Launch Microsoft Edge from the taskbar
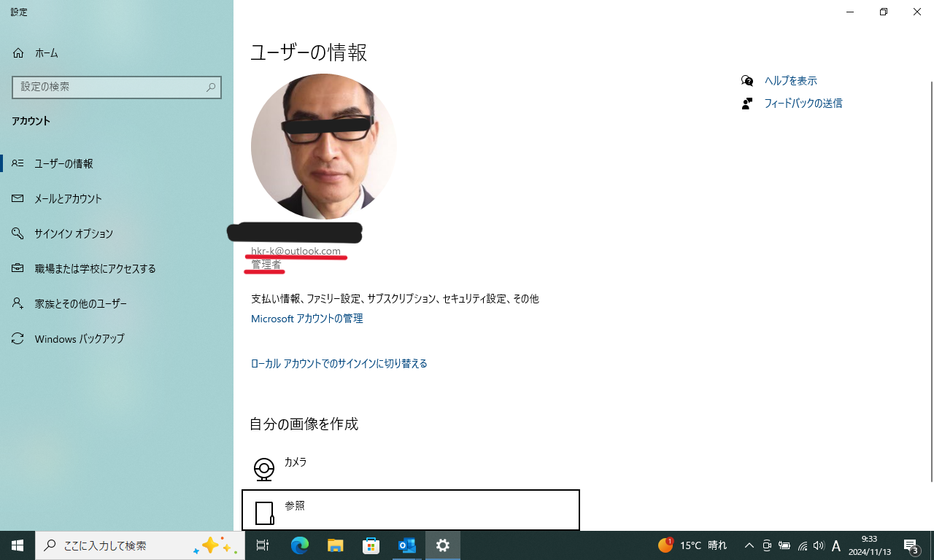The height and width of the screenshot is (560, 934). point(299,545)
